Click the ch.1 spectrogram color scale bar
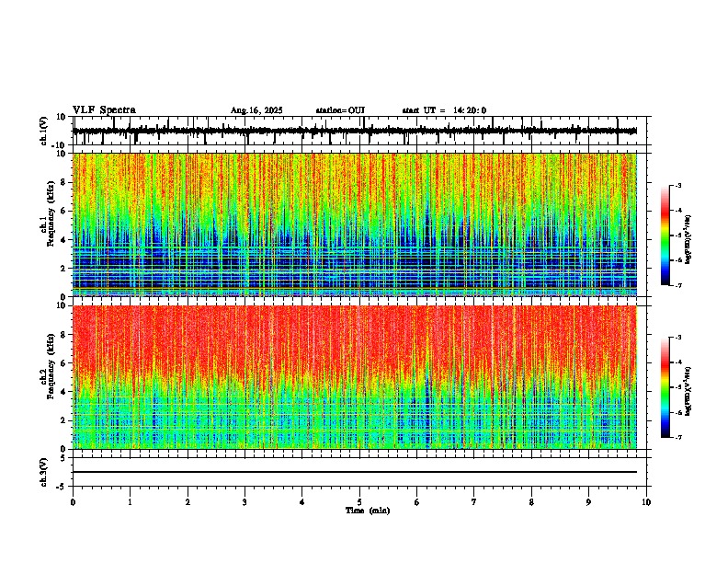The width and height of the screenshot is (728, 563). click(x=665, y=236)
